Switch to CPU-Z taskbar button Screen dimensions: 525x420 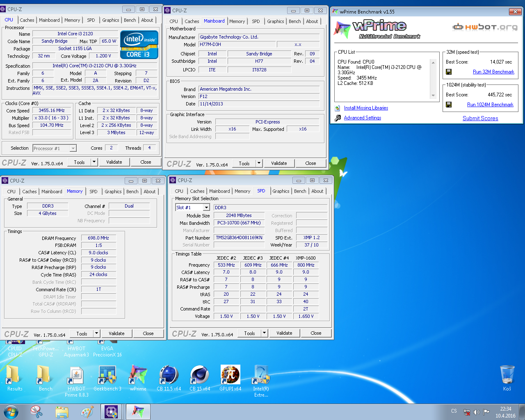112,412
